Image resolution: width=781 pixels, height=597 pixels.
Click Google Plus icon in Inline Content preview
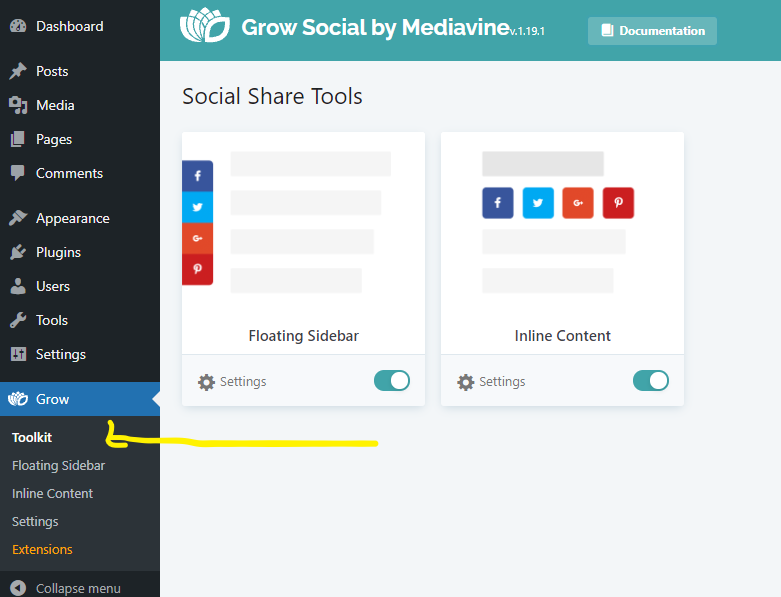578,203
